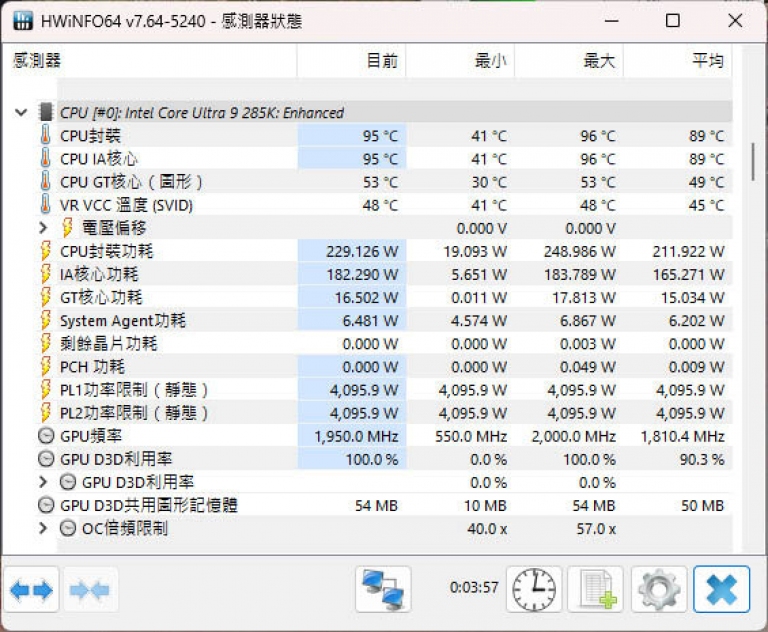The image size is (768, 632).
Task: Click the collapse view arrows button
Action: (90, 590)
